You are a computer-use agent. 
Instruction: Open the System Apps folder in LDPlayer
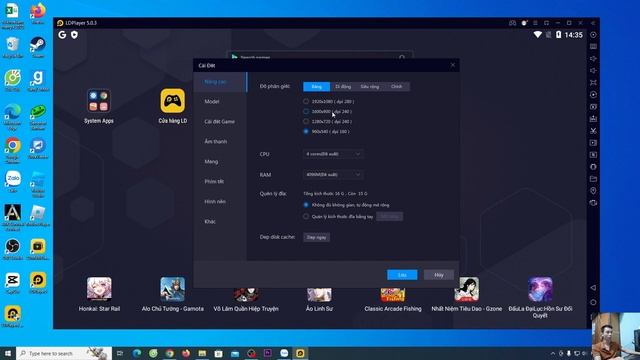(99, 101)
